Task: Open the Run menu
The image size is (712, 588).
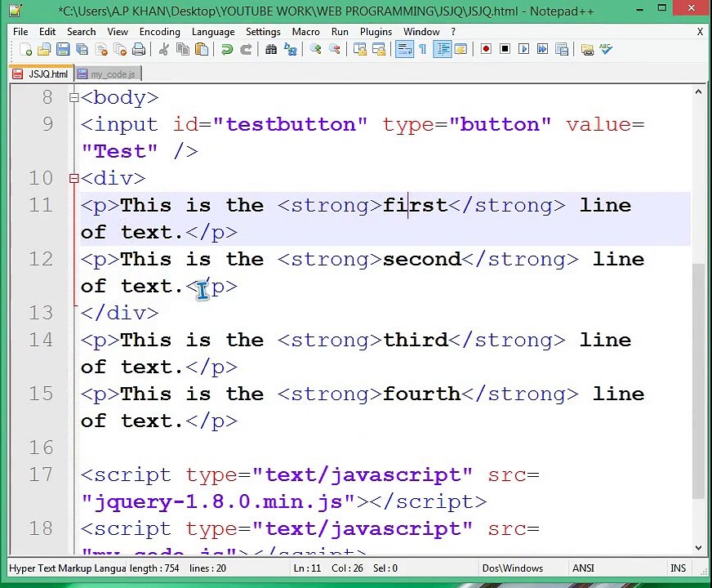Action: pos(340,31)
